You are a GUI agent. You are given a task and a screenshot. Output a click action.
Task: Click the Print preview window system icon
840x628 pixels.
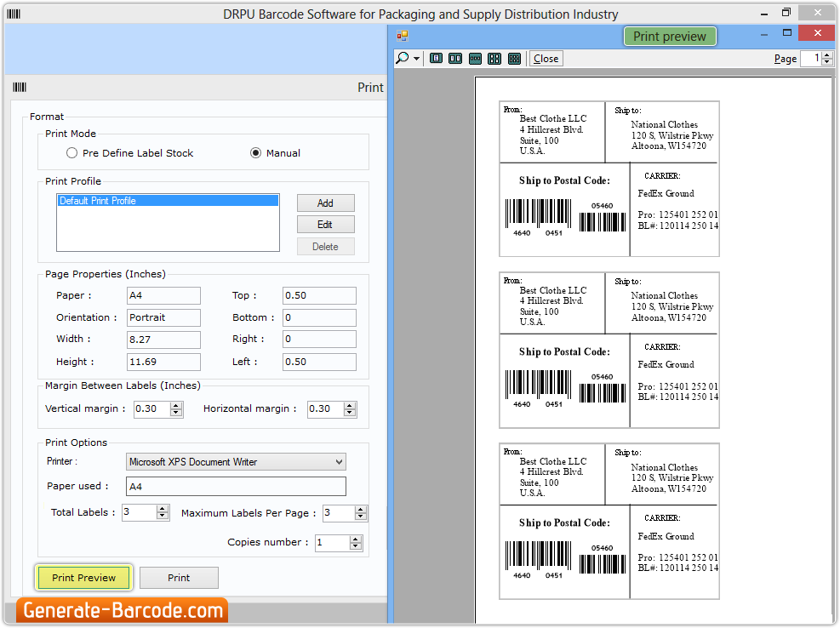click(x=403, y=36)
